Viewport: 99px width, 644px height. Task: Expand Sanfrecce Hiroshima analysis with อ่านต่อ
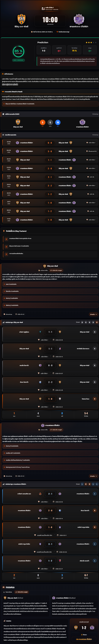[93, 476]
